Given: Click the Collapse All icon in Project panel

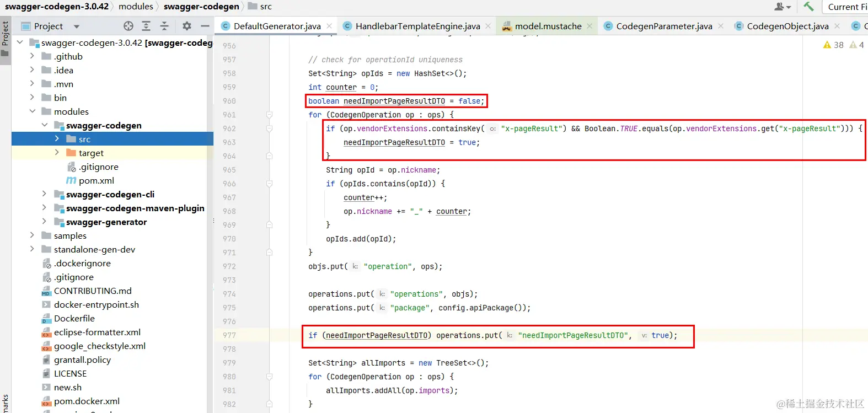Looking at the screenshot, I should [164, 26].
